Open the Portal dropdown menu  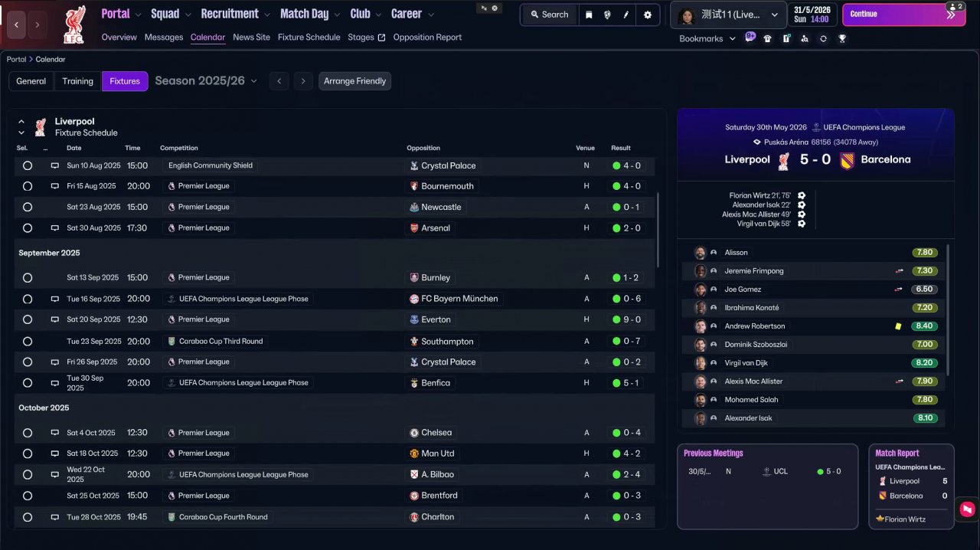pyautogui.click(x=122, y=14)
